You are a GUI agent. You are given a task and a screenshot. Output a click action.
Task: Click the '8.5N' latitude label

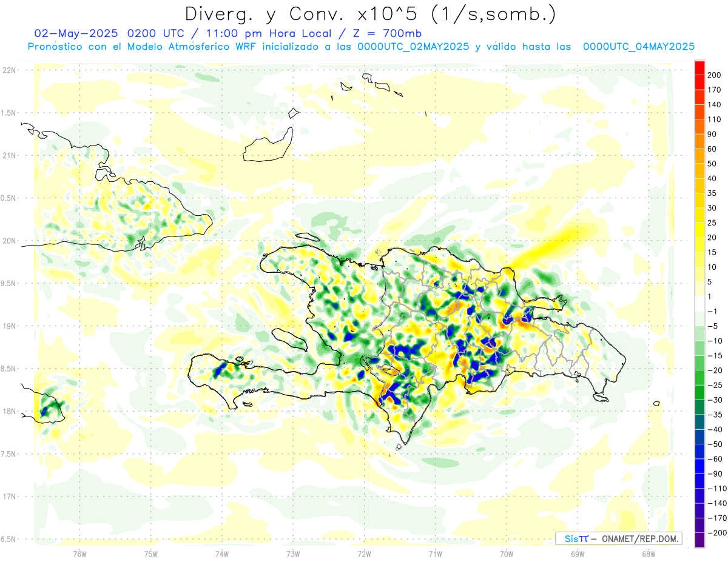pos(8,369)
